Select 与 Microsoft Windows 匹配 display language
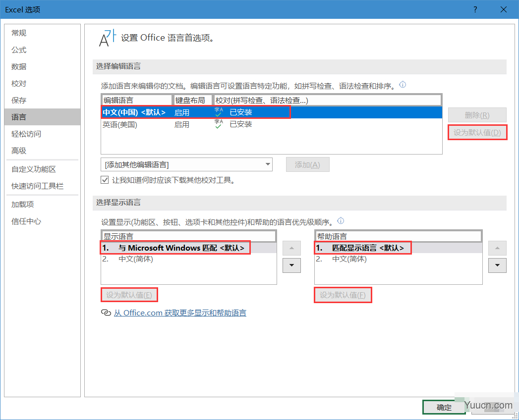The height and width of the screenshot is (420, 519). tap(189, 248)
